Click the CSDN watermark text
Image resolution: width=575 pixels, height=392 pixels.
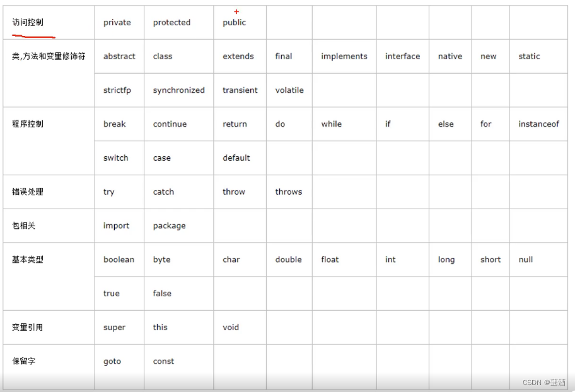(544, 383)
